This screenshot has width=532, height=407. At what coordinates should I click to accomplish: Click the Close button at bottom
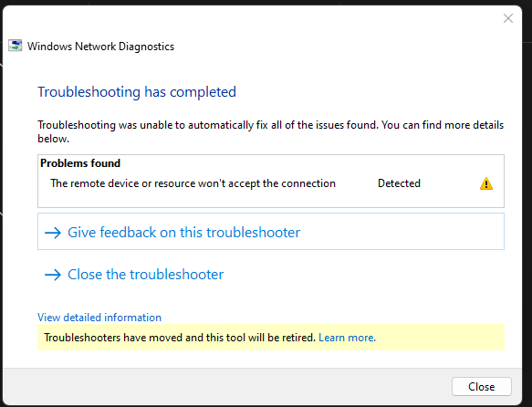pyautogui.click(x=482, y=386)
